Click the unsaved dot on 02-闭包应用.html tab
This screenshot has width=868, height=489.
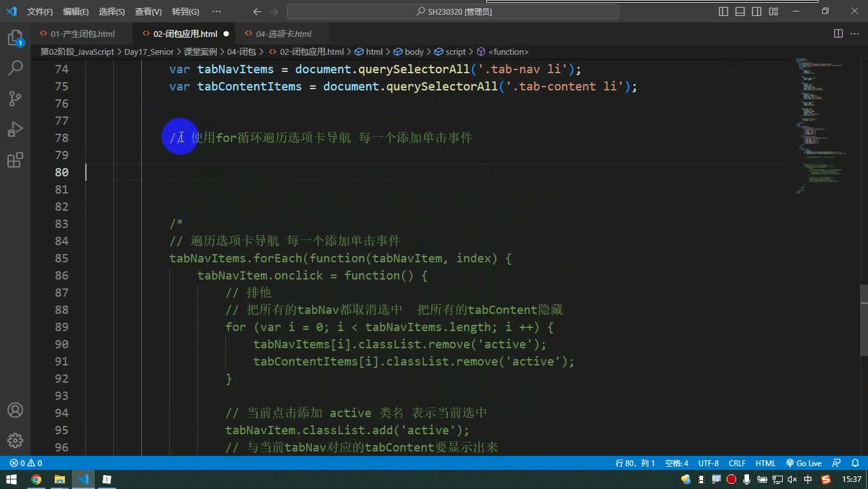point(226,34)
